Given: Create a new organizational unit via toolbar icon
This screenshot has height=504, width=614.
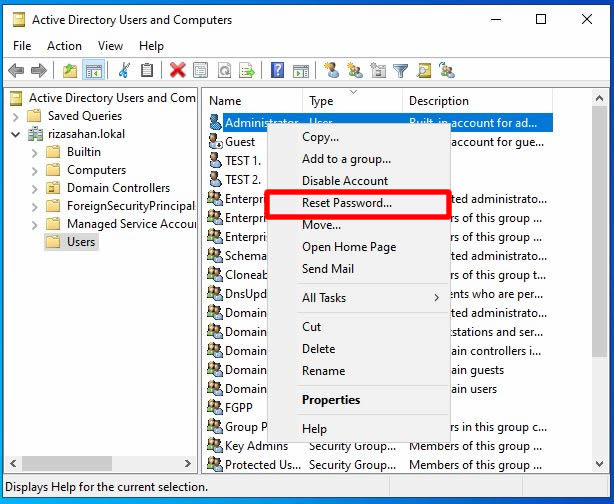Looking at the screenshot, I should coord(378,70).
